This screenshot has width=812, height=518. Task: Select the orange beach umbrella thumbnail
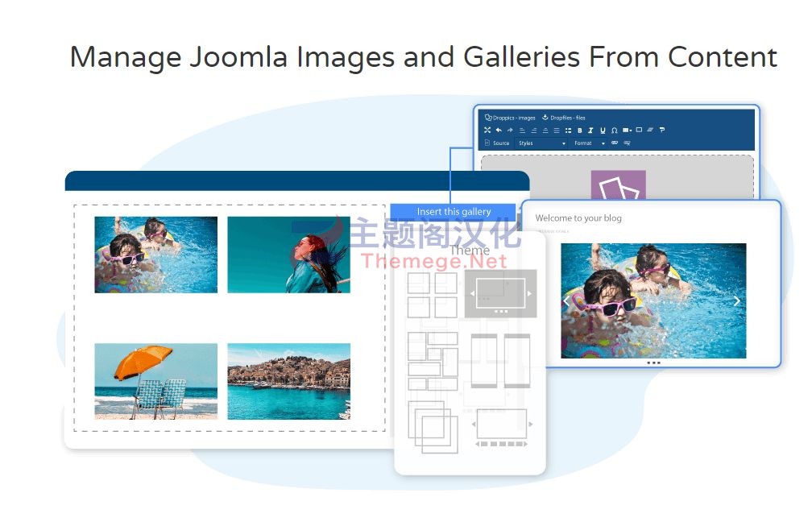click(x=156, y=381)
